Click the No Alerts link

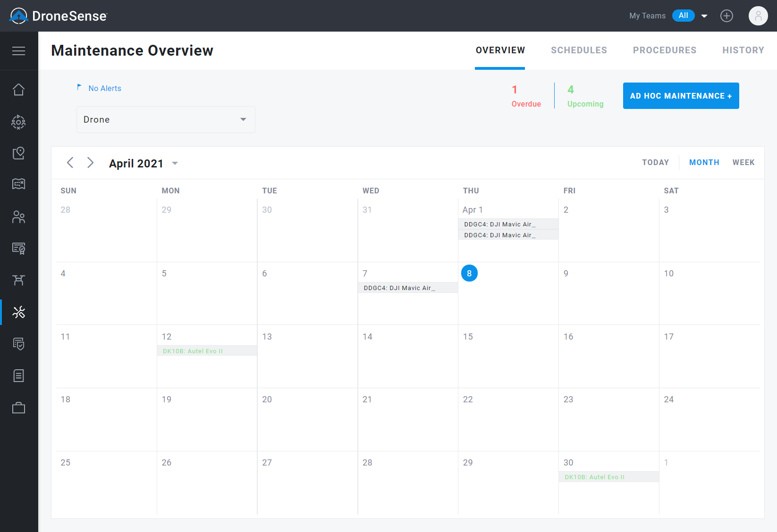(x=105, y=89)
